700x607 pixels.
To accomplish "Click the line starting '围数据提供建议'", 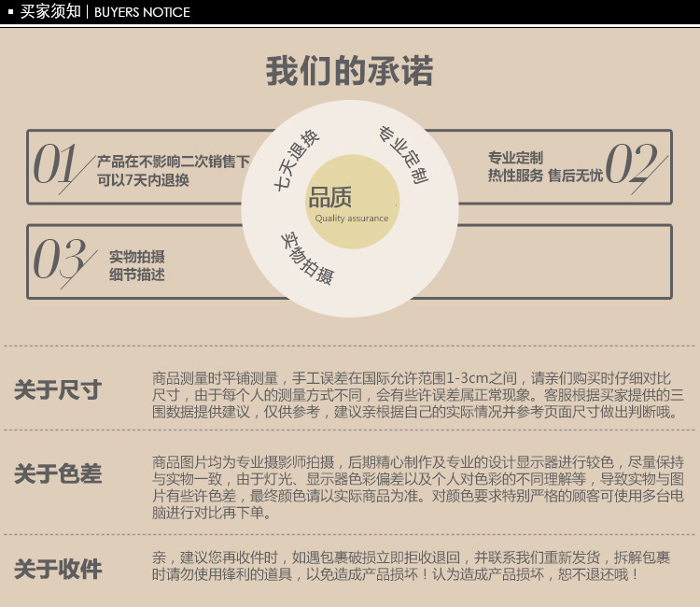I will point(415,412).
